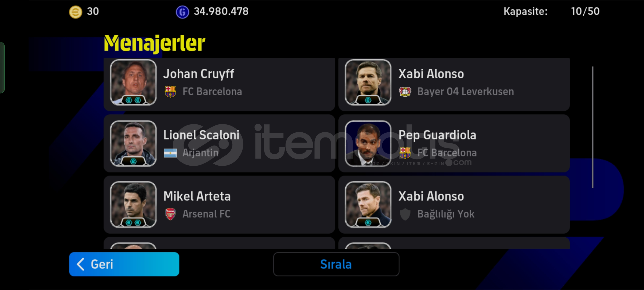
Task: Tap the Barcelona crest under Pep Guardiola
Action: coord(405,153)
